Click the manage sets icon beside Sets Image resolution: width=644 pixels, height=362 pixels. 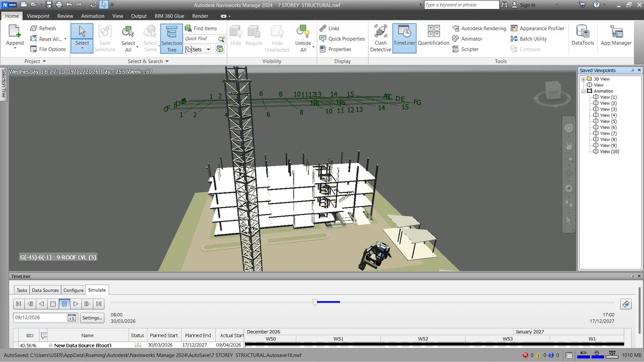point(219,49)
